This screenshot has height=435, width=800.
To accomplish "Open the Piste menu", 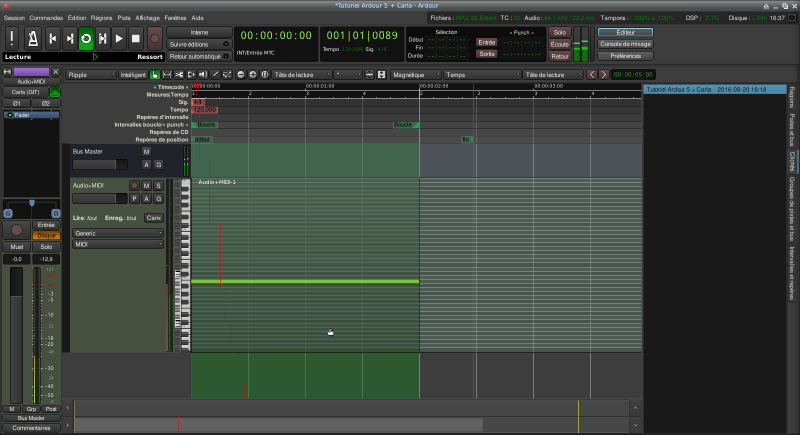I will [124, 18].
